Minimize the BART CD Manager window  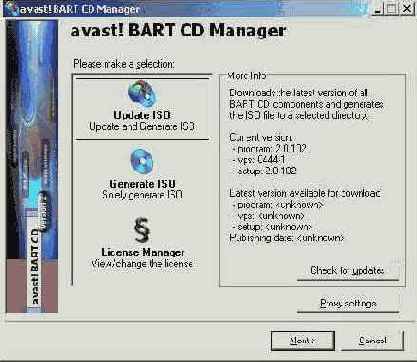(x=378, y=9)
